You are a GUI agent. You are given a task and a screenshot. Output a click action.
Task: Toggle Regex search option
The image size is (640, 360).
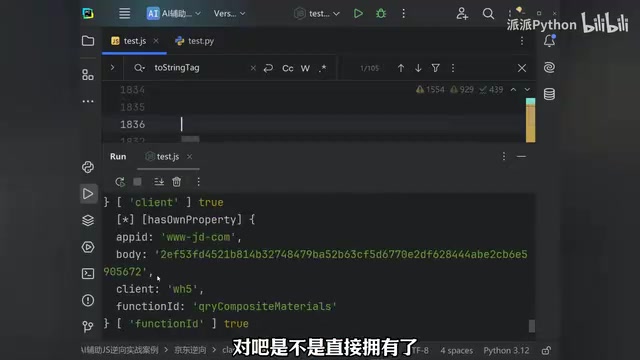click(322, 68)
